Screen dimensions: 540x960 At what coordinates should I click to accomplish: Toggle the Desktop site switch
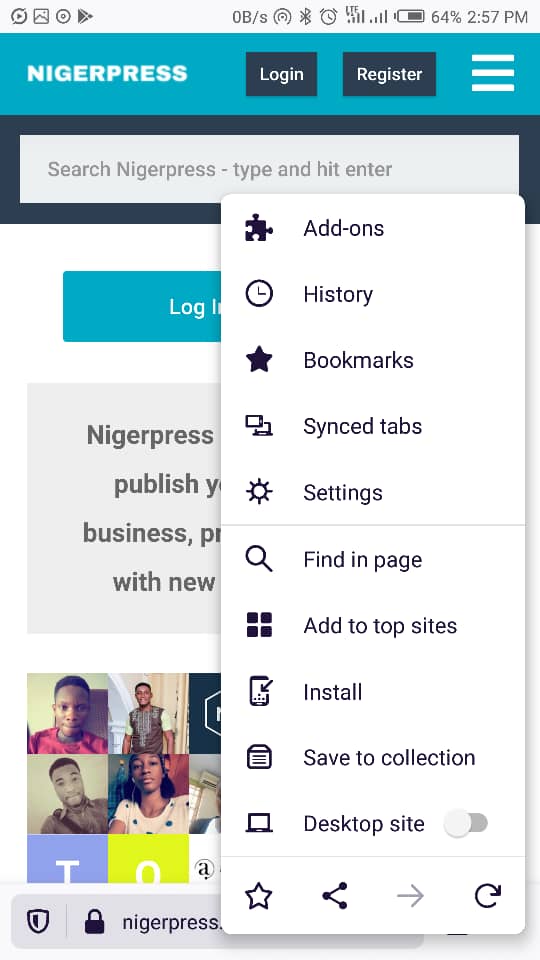click(466, 823)
